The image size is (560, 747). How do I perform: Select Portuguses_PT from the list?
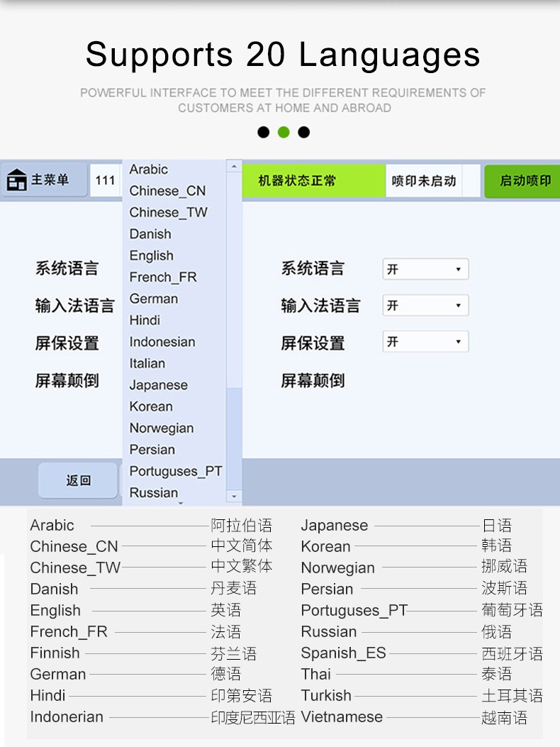click(x=175, y=471)
